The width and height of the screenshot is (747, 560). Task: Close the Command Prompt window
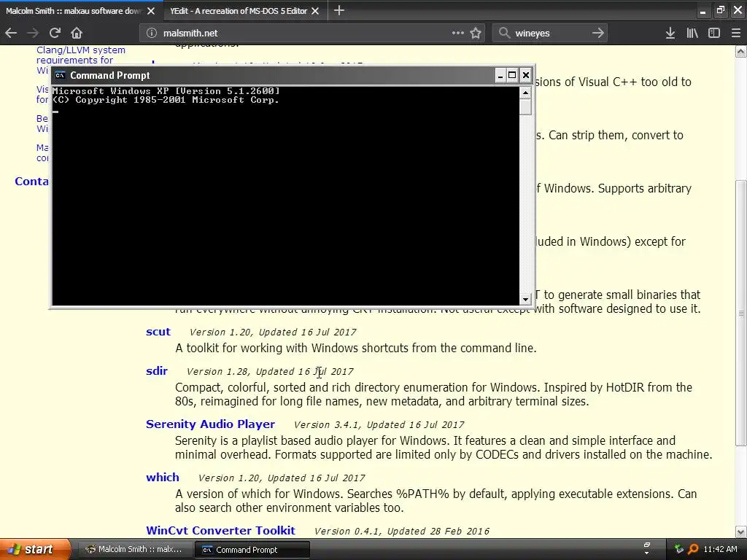point(525,75)
